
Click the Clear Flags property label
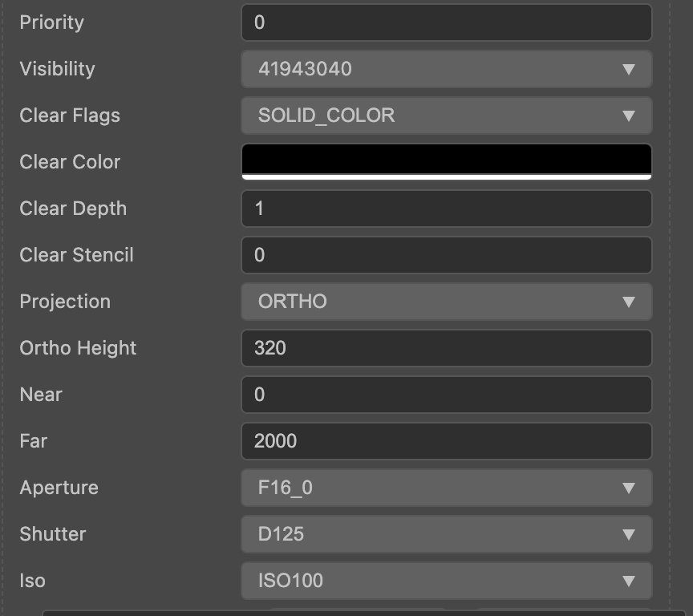(x=70, y=115)
